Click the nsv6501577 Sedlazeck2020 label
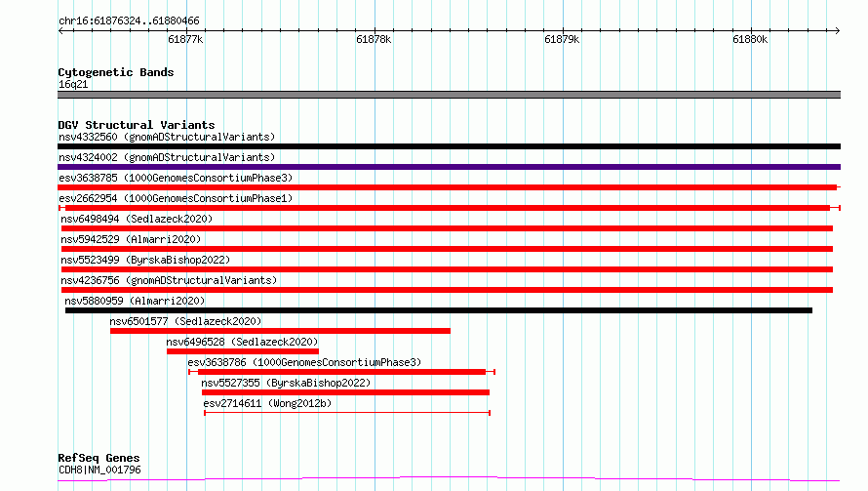The image size is (868, 491). (185, 321)
